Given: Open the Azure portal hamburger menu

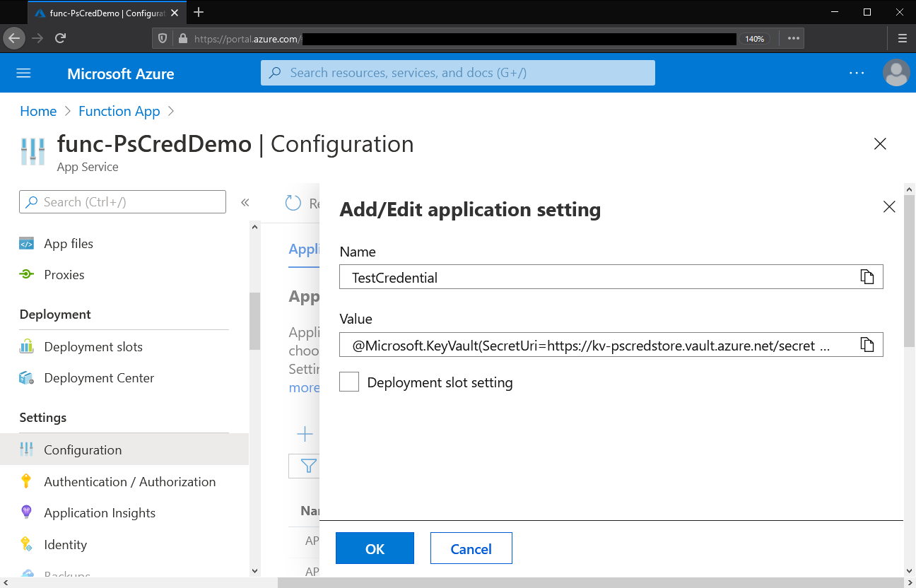Looking at the screenshot, I should (23, 73).
